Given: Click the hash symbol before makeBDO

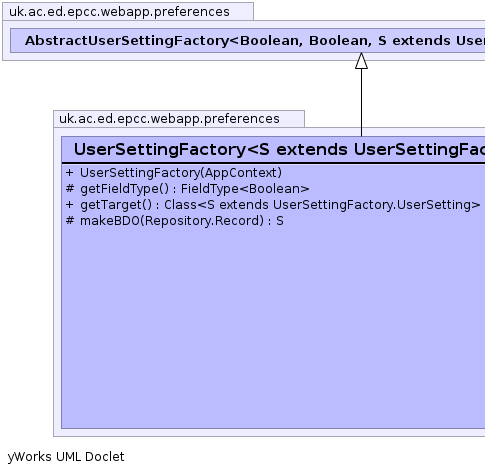Looking at the screenshot, I should [x=70, y=221].
